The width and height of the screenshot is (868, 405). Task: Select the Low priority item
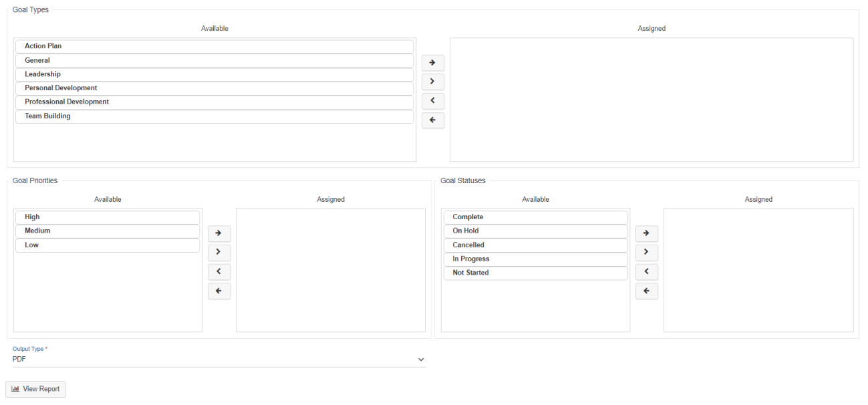coord(108,245)
